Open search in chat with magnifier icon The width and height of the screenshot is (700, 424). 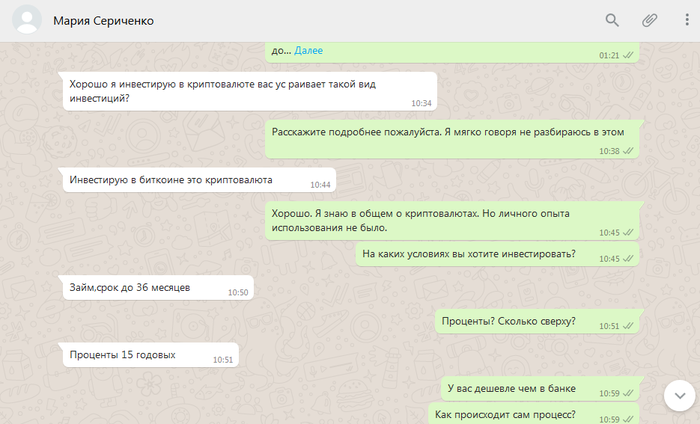click(612, 20)
